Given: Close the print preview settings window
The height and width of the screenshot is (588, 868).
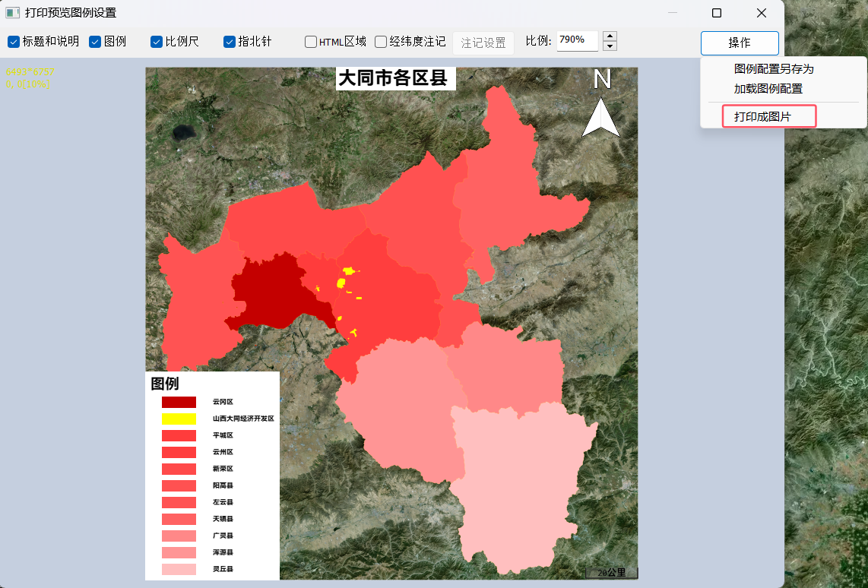Looking at the screenshot, I should pos(762,13).
